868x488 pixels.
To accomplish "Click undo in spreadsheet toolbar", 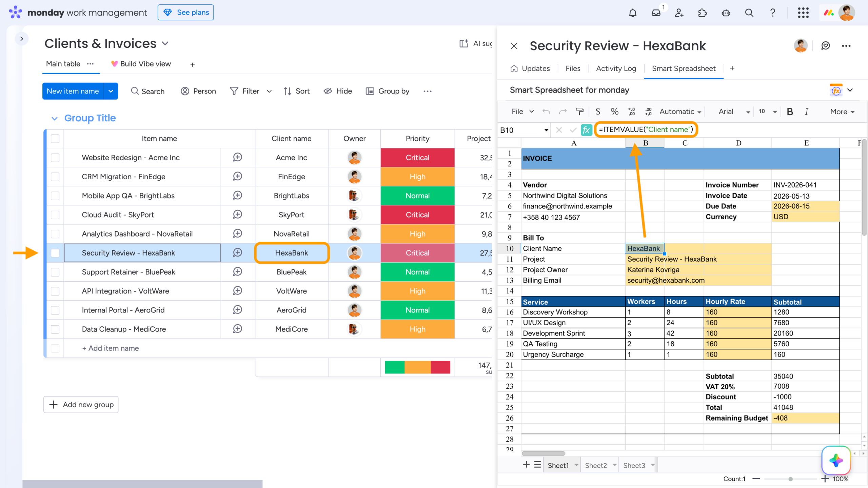I will (x=546, y=111).
